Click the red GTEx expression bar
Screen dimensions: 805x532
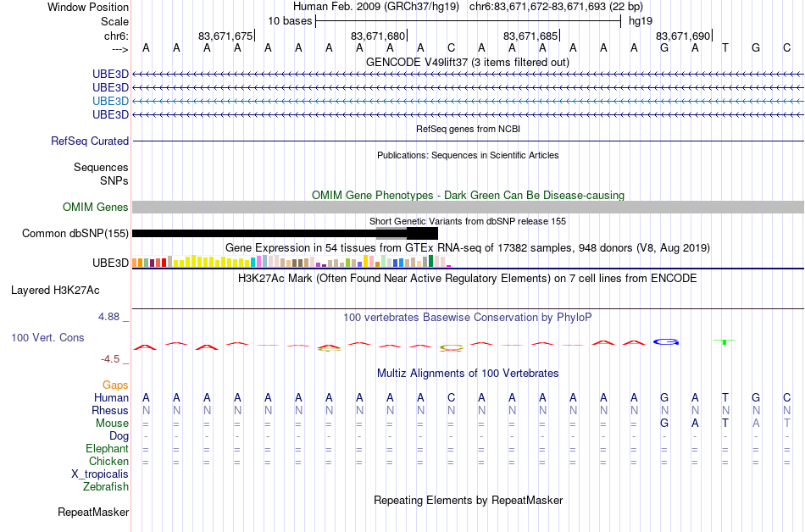(x=164, y=263)
